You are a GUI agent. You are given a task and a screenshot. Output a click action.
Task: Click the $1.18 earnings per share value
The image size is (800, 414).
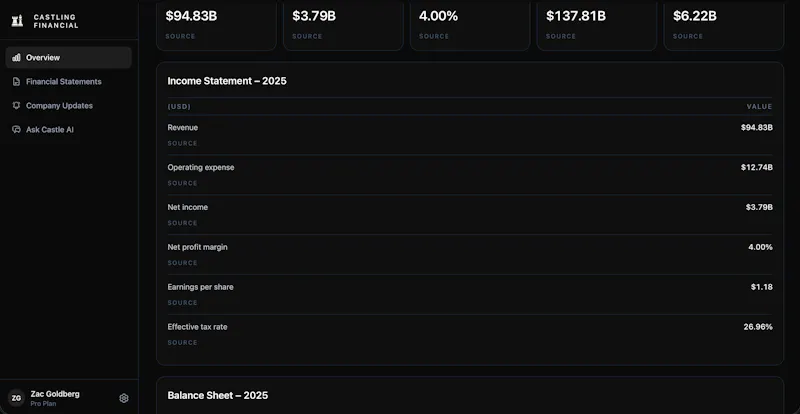[762, 287]
